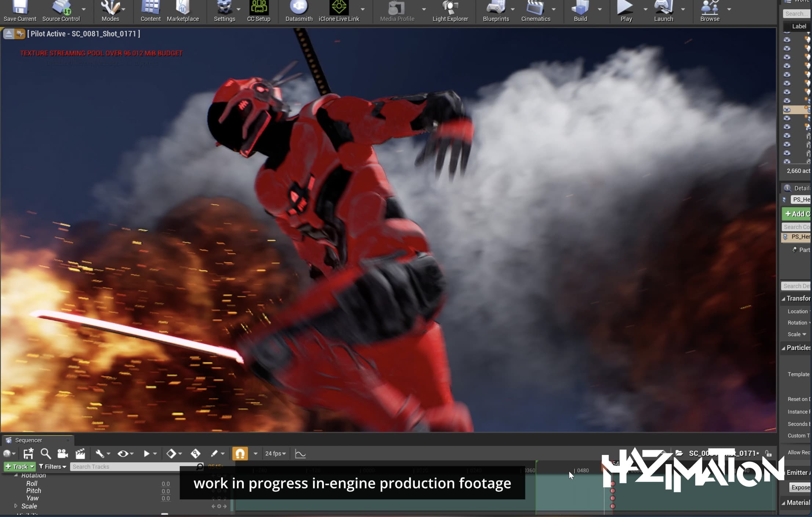Open the 24 fps frame rate dropdown

click(x=275, y=453)
